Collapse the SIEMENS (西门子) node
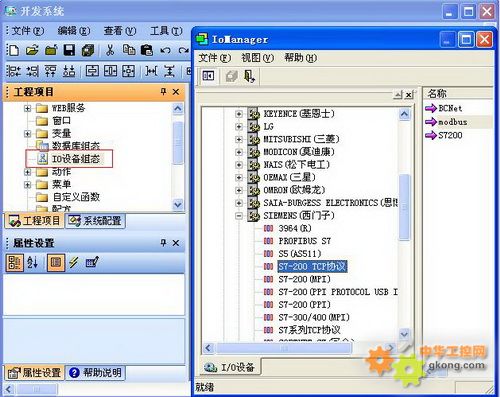The image size is (500, 397). (x=239, y=216)
